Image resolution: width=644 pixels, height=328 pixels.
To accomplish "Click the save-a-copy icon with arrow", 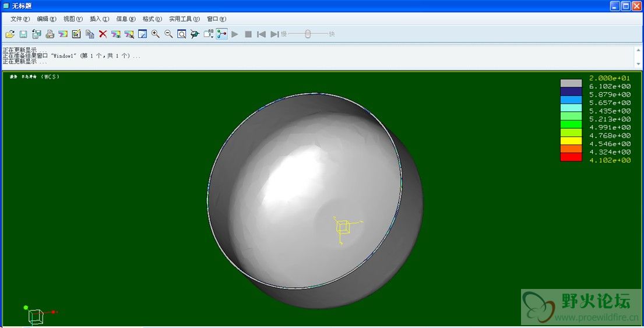I will (x=37, y=34).
